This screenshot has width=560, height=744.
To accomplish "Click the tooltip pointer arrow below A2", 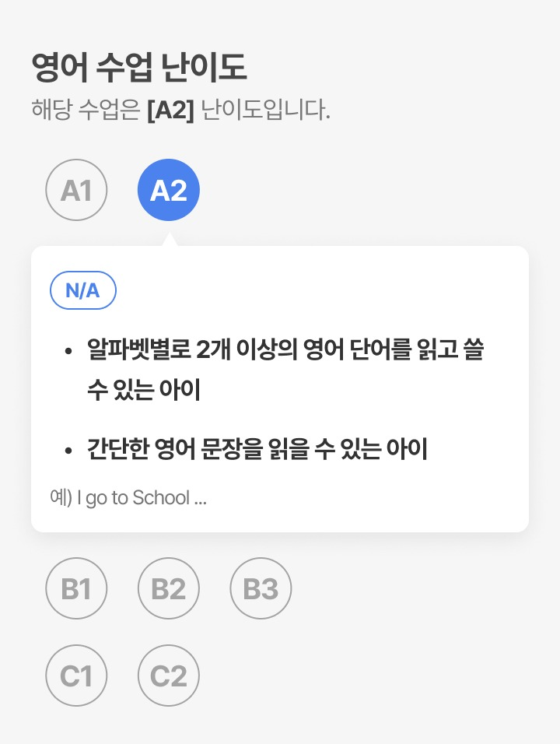I will (x=169, y=239).
